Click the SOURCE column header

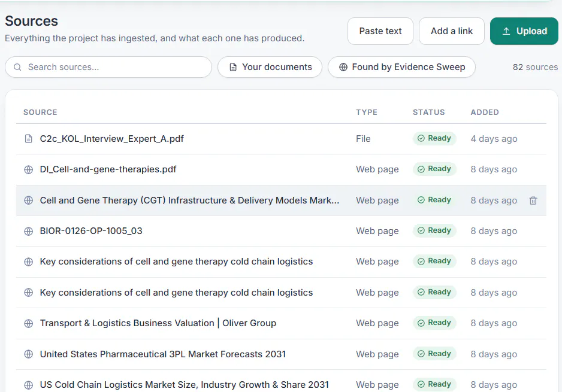pos(40,113)
